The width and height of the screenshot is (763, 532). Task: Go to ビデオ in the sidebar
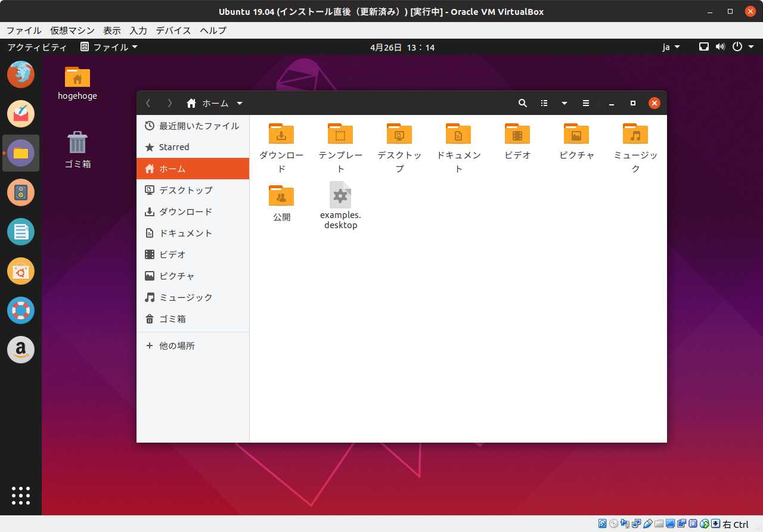pos(193,254)
